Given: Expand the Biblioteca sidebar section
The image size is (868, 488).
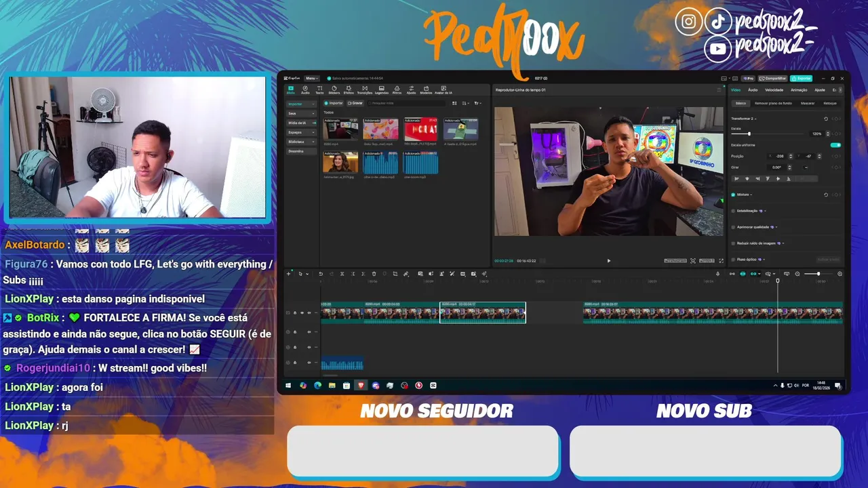Looking at the screenshot, I should (x=301, y=142).
